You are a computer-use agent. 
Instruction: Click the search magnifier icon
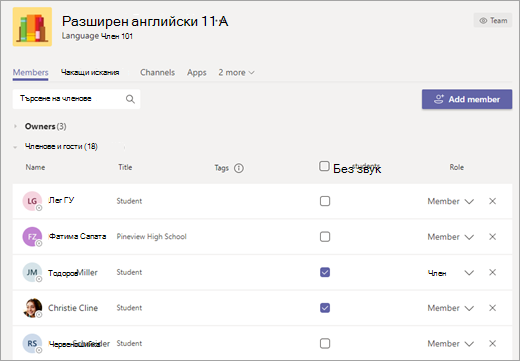[x=130, y=99]
